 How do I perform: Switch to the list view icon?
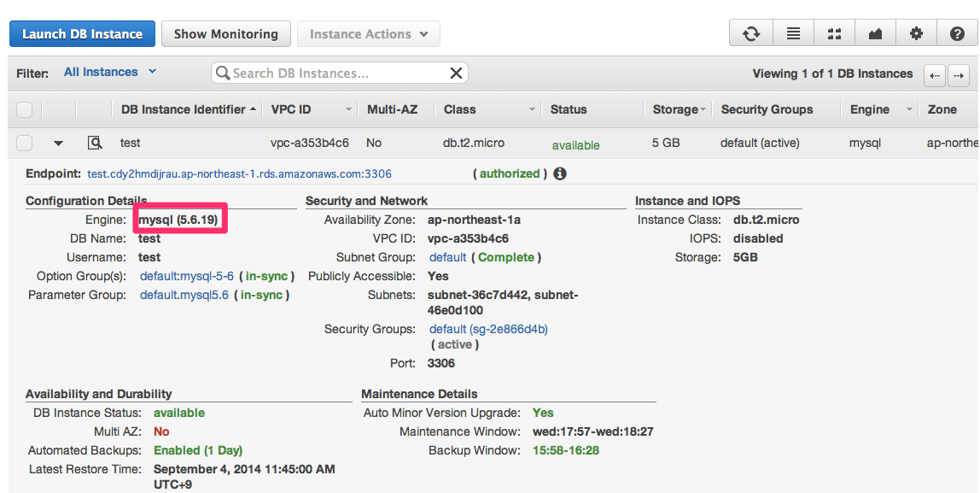[793, 32]
